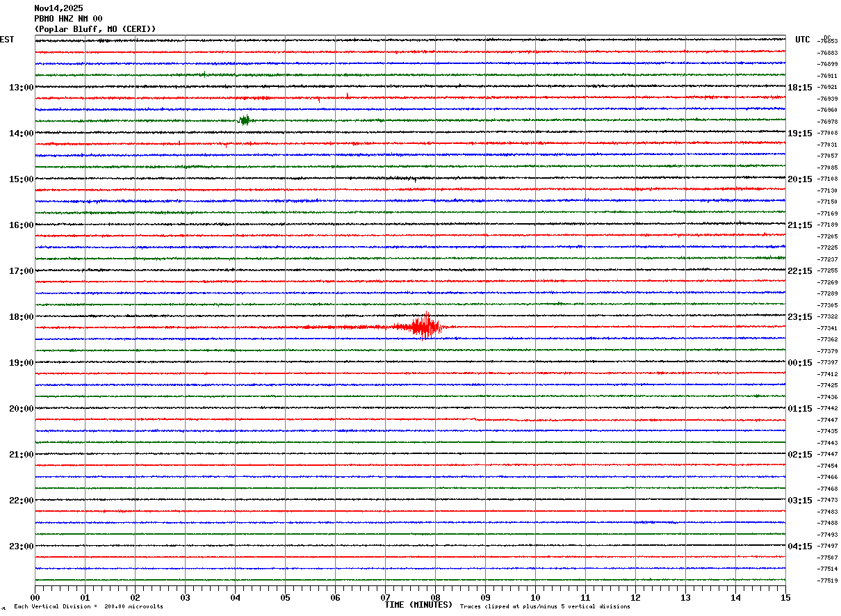Click the traces clipped footnote text
Viewport: 841px width, 616px height.
coord(545,606)
